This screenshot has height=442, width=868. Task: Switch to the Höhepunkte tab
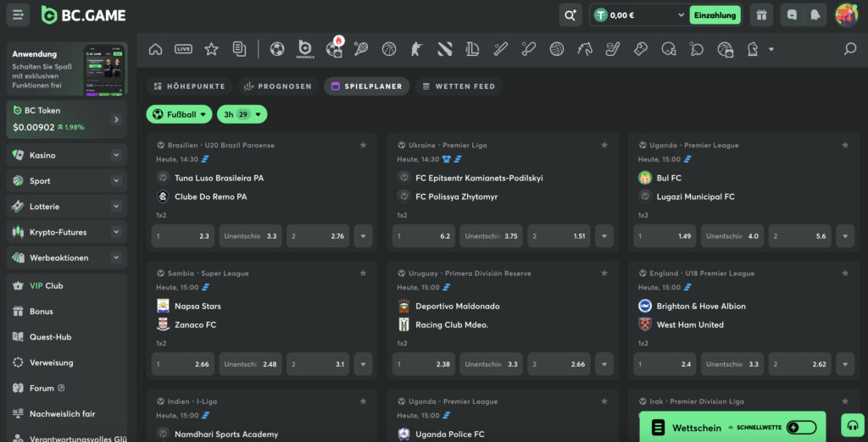(x=189, y=86)
